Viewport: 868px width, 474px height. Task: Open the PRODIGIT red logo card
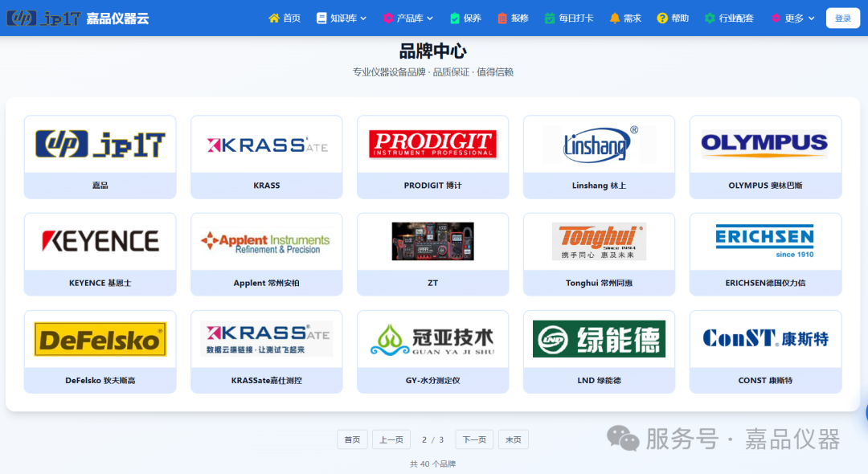[433, 145]
